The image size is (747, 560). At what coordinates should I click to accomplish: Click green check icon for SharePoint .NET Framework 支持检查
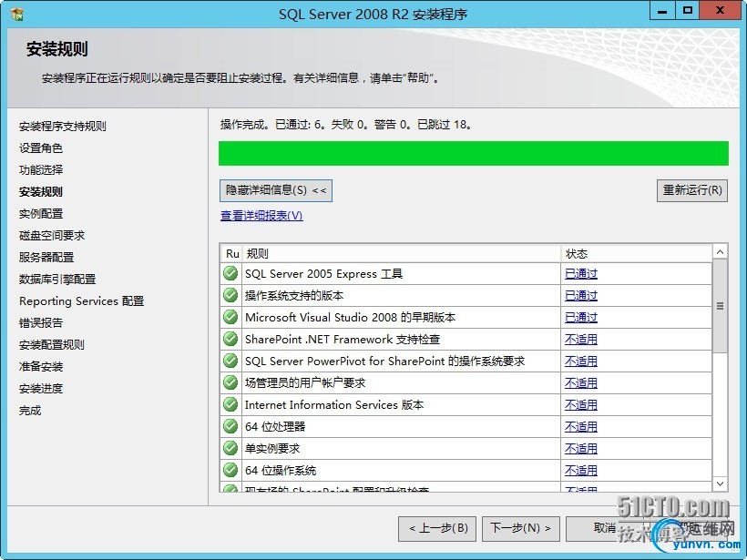coord(230,339)
